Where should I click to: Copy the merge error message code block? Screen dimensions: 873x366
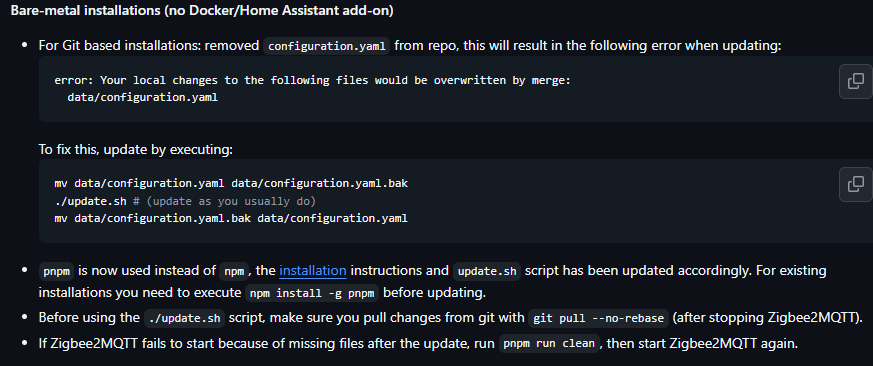(x=856, y=82)
